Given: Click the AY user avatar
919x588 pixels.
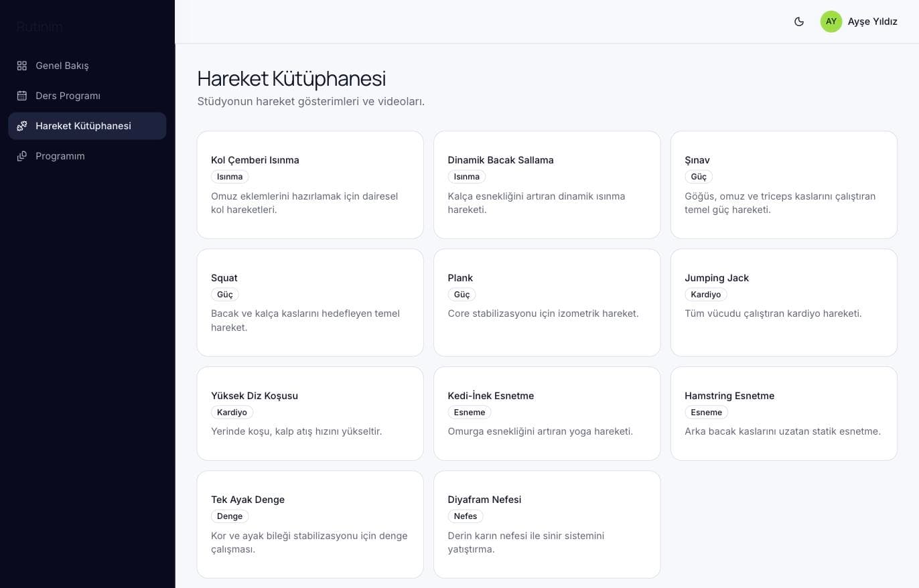Looking at the screenshot, I should (831, 21).
